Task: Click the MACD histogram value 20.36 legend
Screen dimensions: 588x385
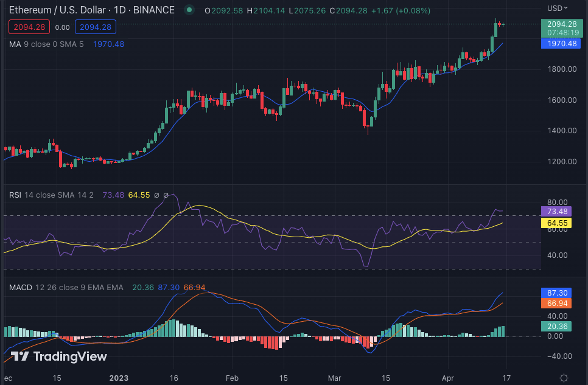Action: [x=143, y=288]
